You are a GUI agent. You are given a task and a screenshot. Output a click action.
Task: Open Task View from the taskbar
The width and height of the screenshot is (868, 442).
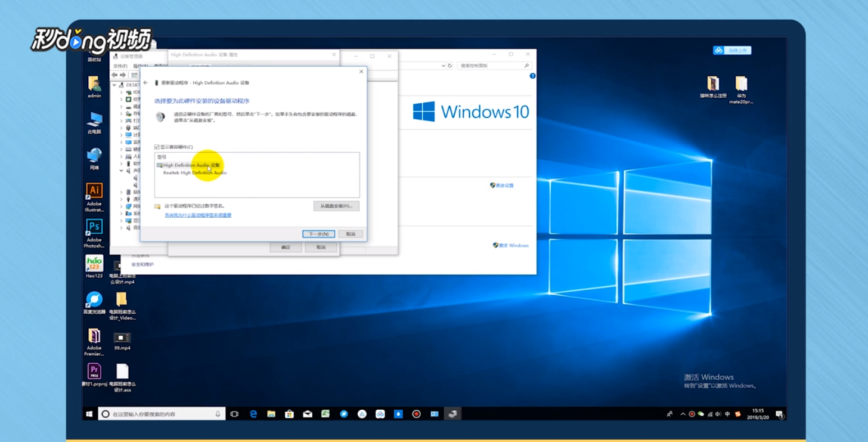pos(234,414)
